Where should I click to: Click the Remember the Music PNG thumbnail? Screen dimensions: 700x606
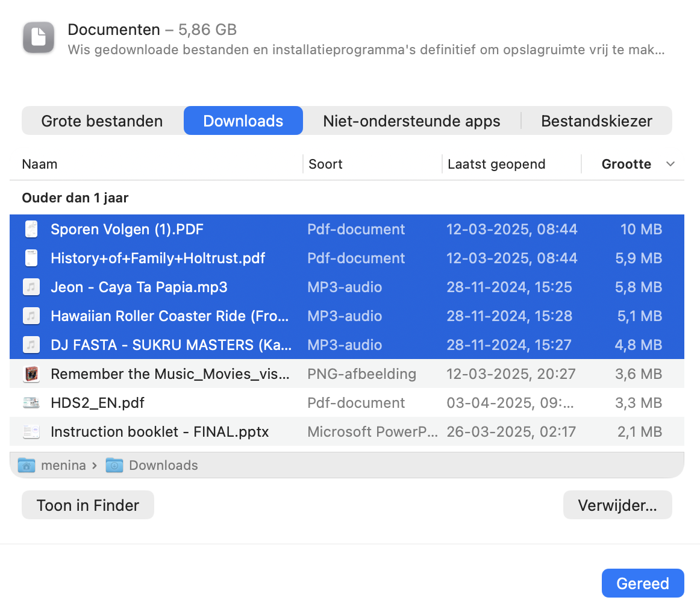click(x=31, y=373)
